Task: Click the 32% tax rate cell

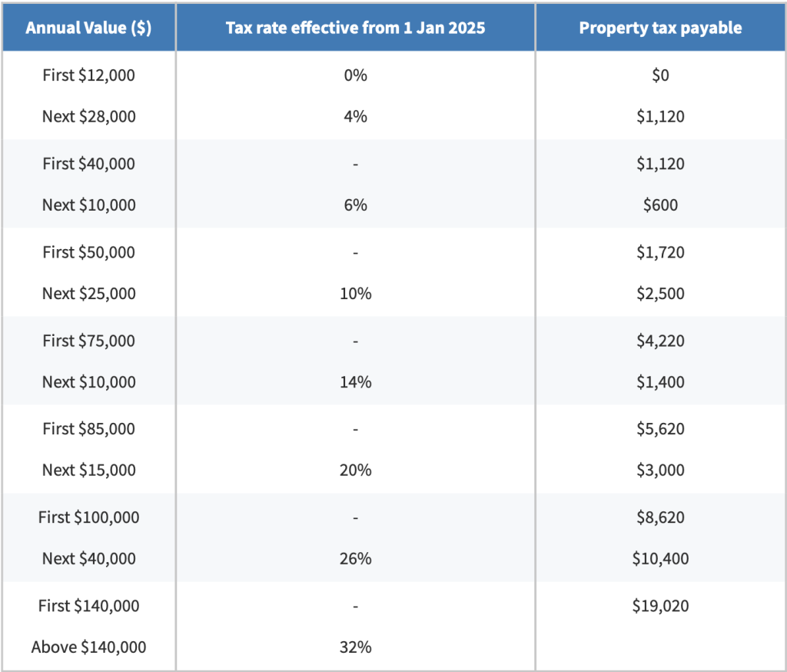Action: click(355, 647)
